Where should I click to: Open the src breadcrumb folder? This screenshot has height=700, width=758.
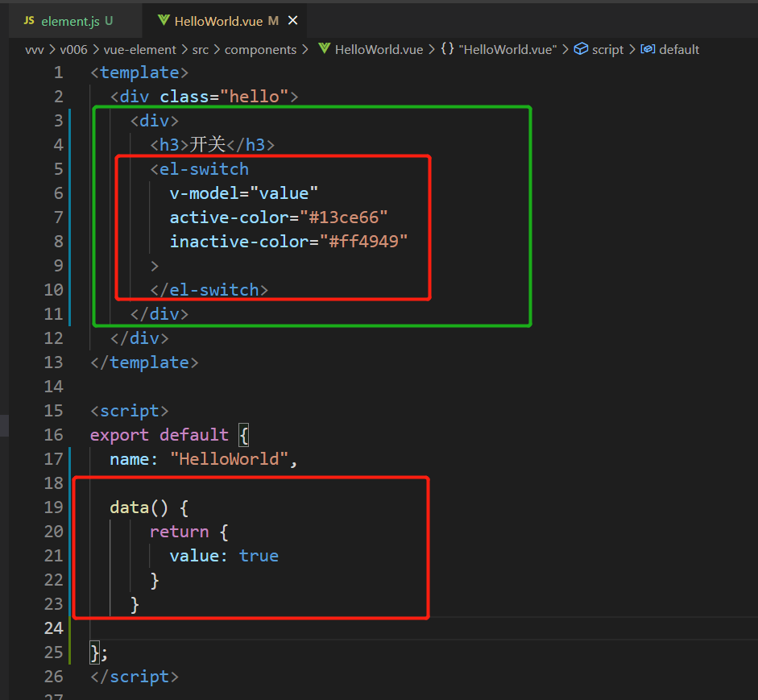coord(200,50)
